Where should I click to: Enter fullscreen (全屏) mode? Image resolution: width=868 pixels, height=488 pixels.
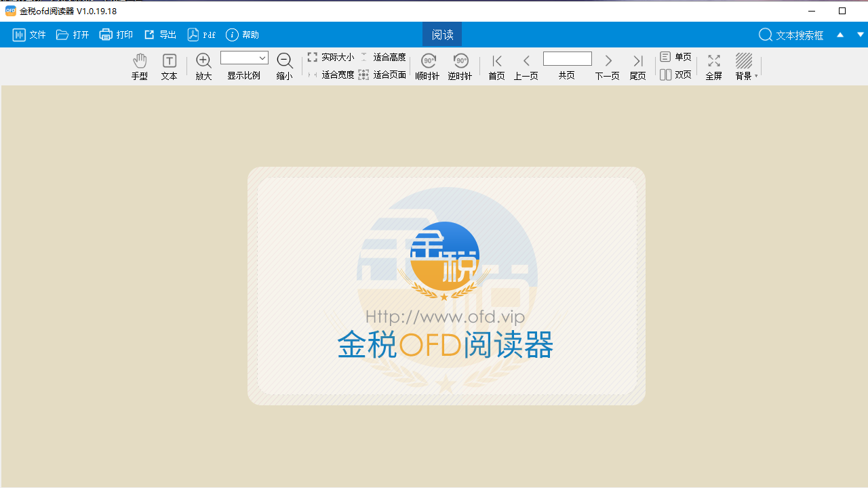coord(713,66)
